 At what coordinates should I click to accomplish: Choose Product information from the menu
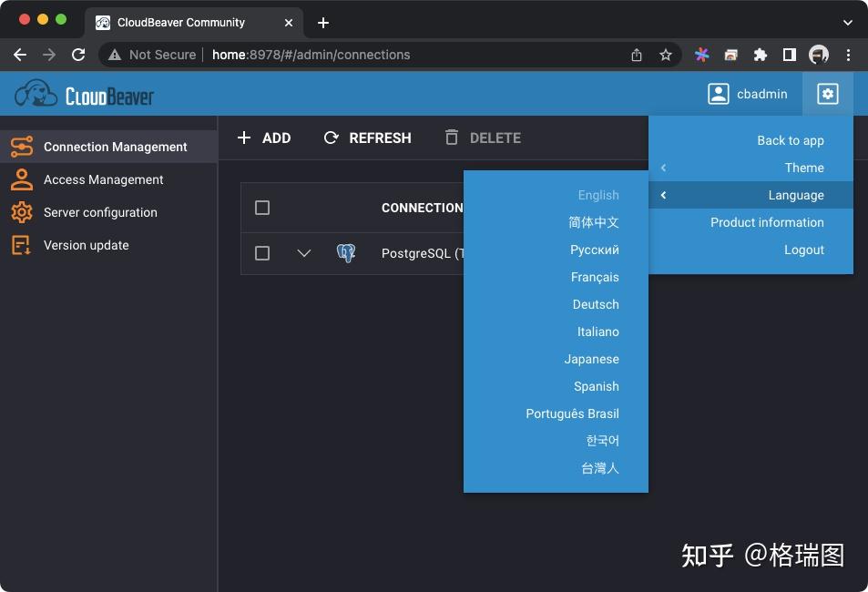click(x=767, y=222)
